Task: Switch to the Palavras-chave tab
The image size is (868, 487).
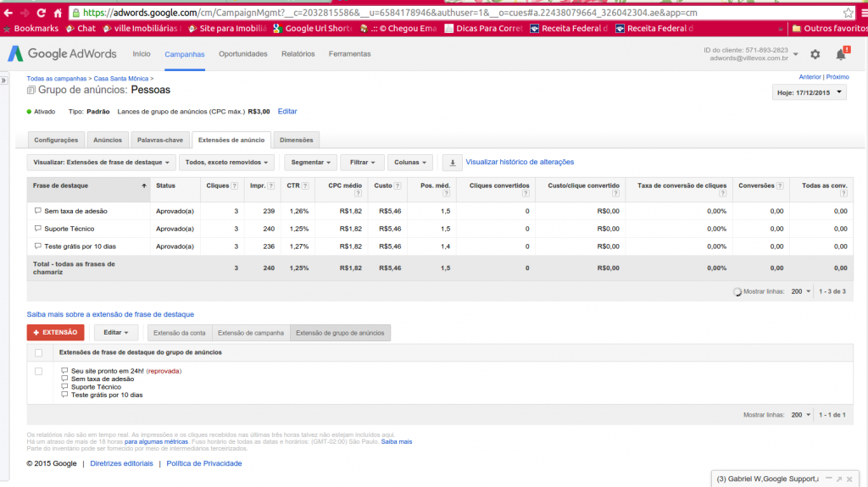Action: (159, 140)
